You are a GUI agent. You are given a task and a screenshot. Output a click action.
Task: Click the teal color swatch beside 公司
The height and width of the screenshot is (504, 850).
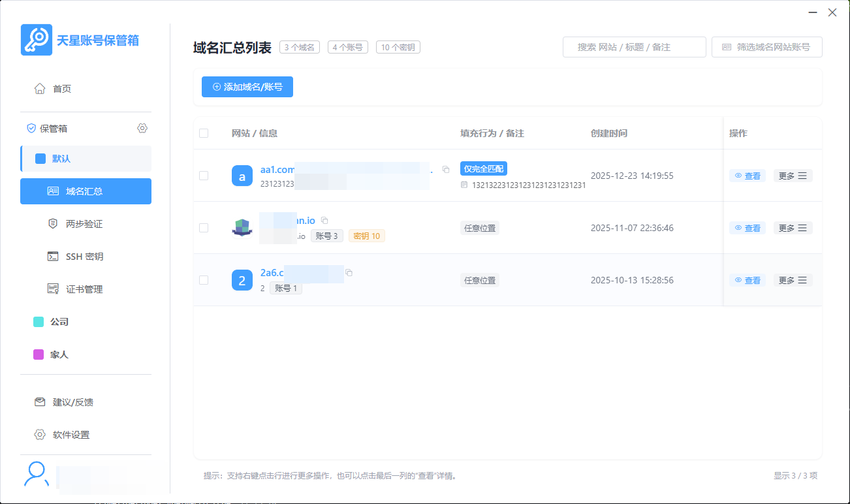(38, 321)
